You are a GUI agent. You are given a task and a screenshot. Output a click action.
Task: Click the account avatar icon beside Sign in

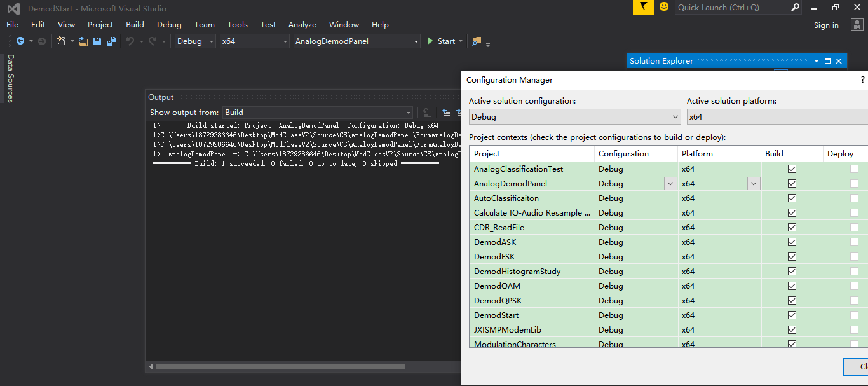click(857, 25)
